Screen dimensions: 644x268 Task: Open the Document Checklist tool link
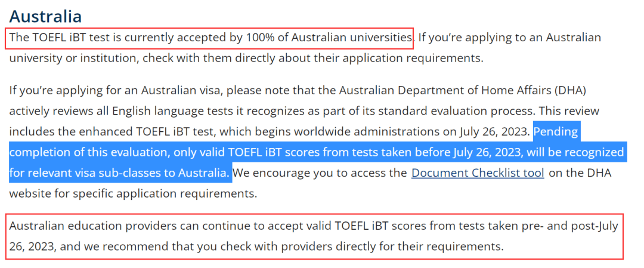pos(478,173)
